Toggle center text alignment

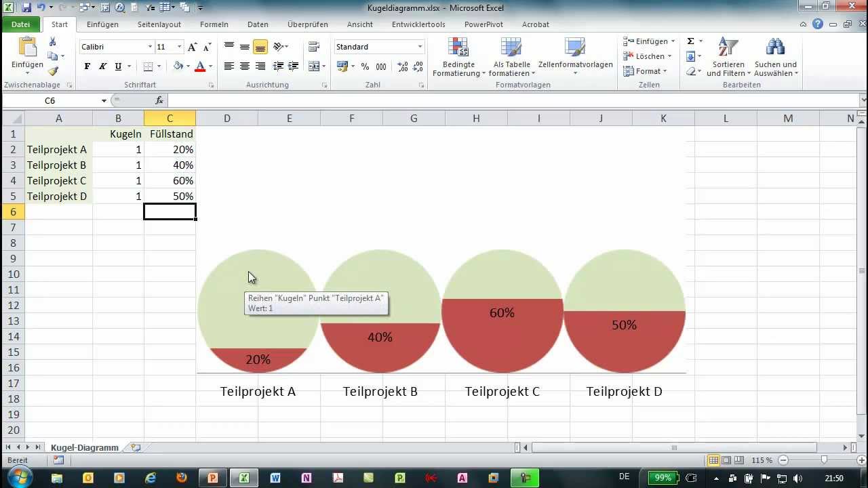click(x=244, y=66)
